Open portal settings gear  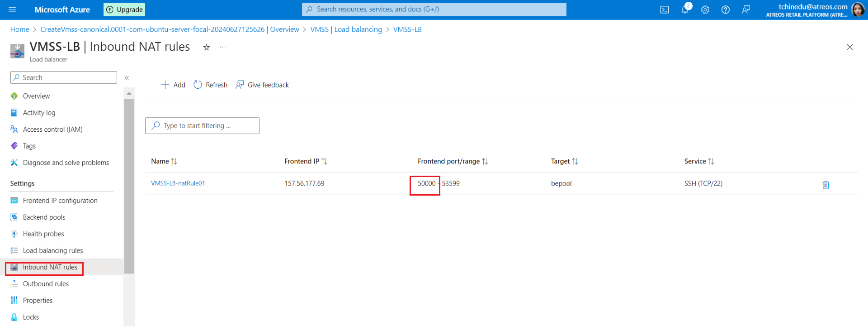[705, 10]
